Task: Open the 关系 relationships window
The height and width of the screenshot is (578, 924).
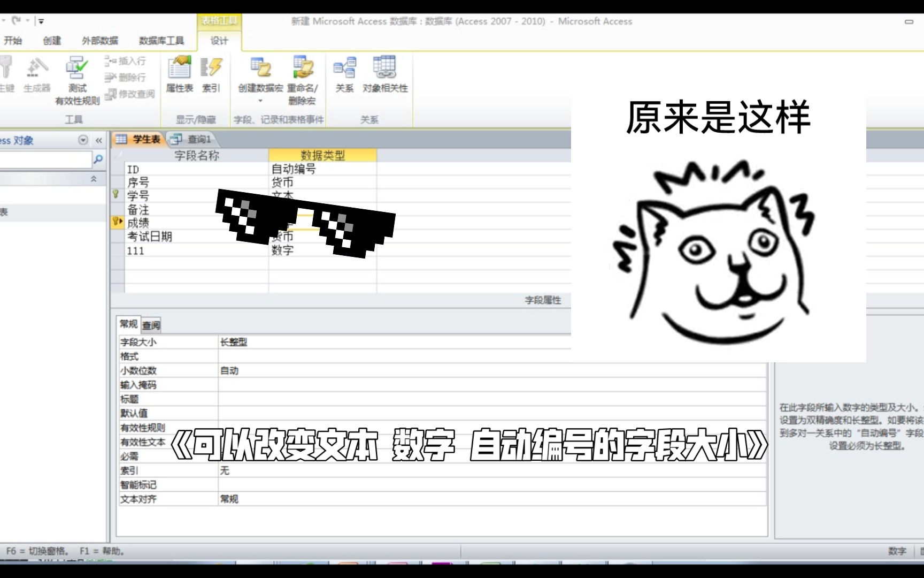Action: [344, 74]
